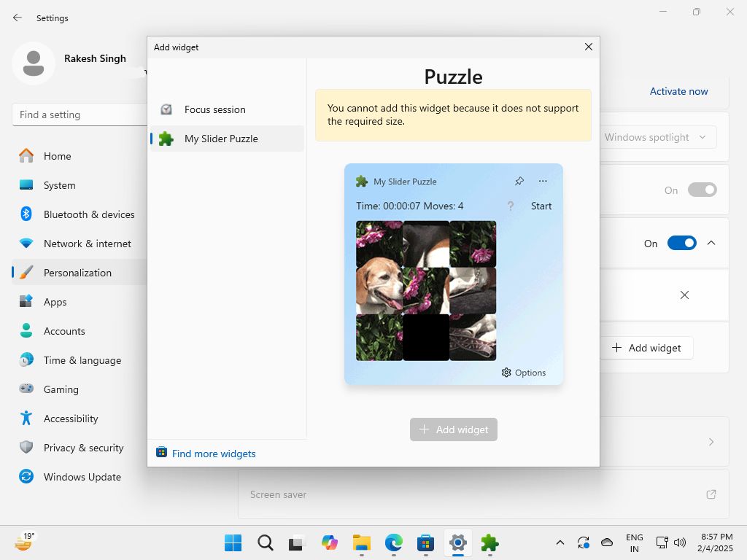Show hidden icons in system tray

[560, 542]
